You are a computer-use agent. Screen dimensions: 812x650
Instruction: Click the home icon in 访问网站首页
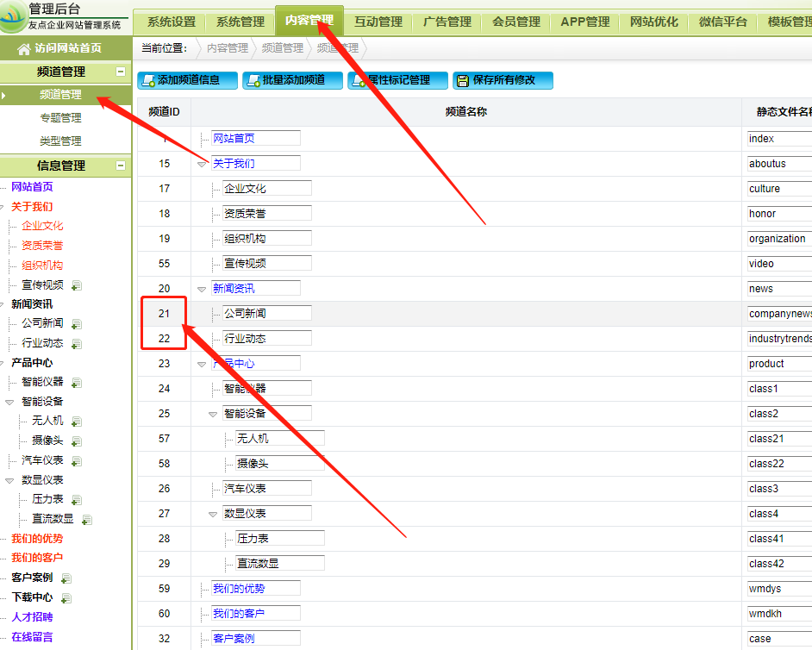pos(24,49)
